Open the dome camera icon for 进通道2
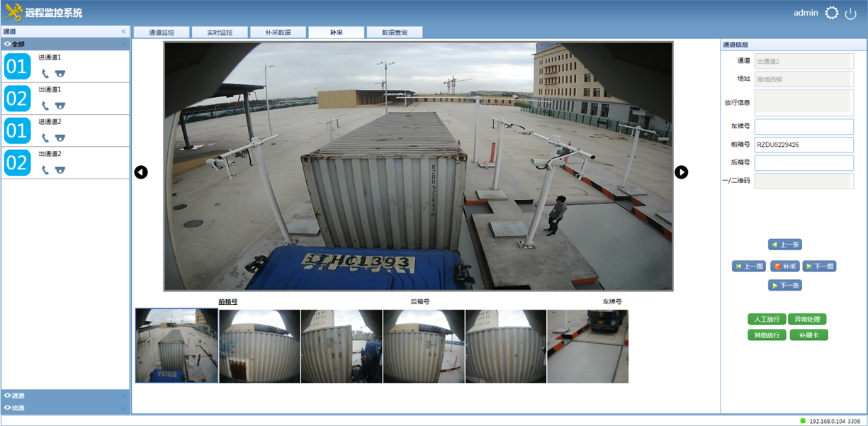Screen dimensions: 868x426 [x=60, y=138]
